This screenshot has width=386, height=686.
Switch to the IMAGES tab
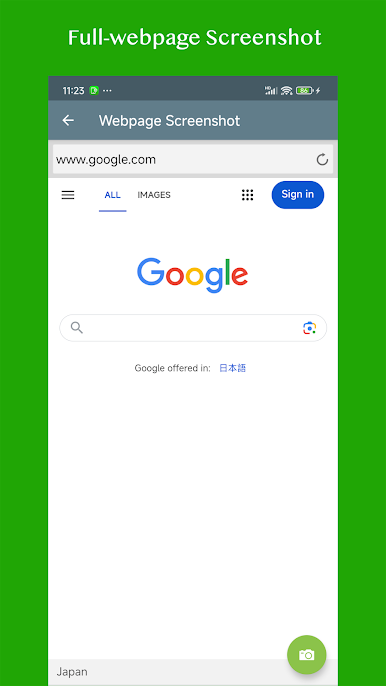(154, 195)
